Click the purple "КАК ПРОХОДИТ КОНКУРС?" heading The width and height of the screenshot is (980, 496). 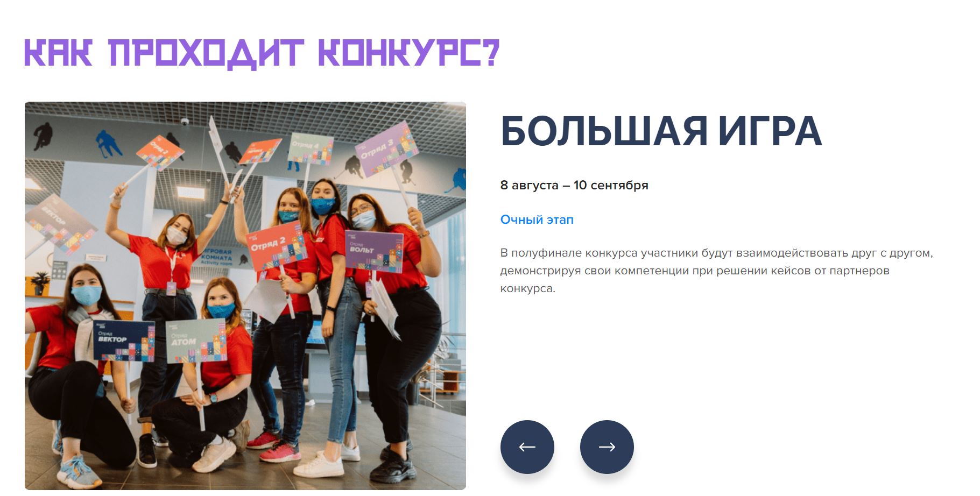(x=262, y=53)
